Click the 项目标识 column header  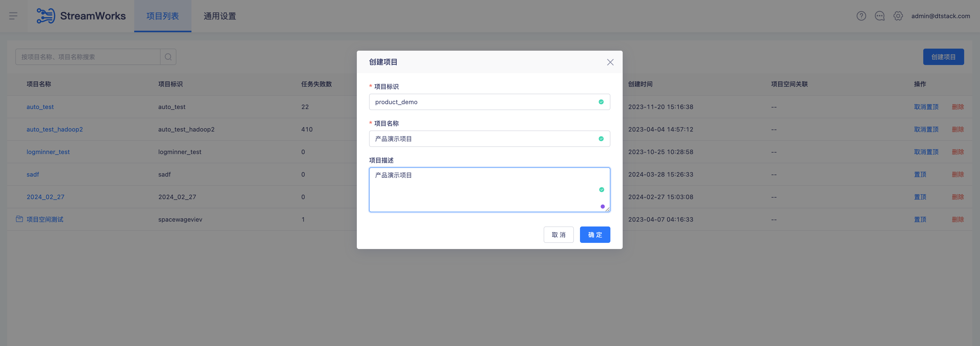[170, 84]
